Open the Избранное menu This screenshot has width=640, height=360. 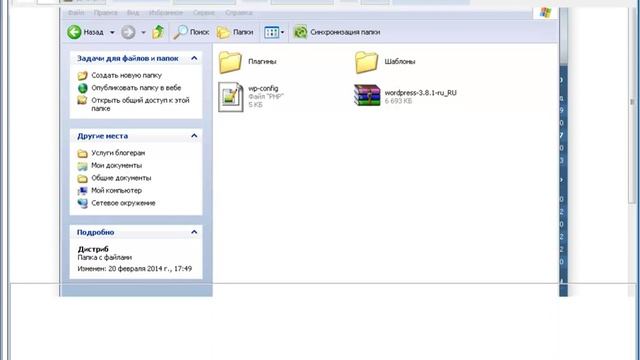tap(166, 13)
